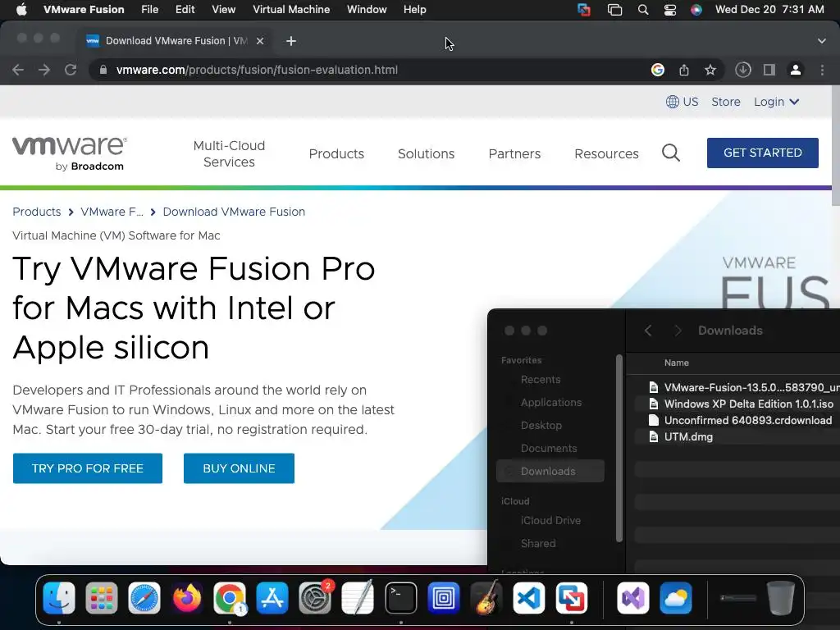Viewport: 840px width, 630px height.
Task: Expand the Login dropdown
Action: pyautogui.click(x=776, y=102)
